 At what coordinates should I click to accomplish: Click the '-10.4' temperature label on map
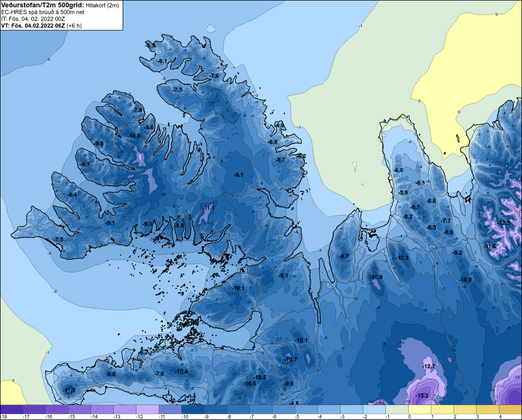[182, 372]
